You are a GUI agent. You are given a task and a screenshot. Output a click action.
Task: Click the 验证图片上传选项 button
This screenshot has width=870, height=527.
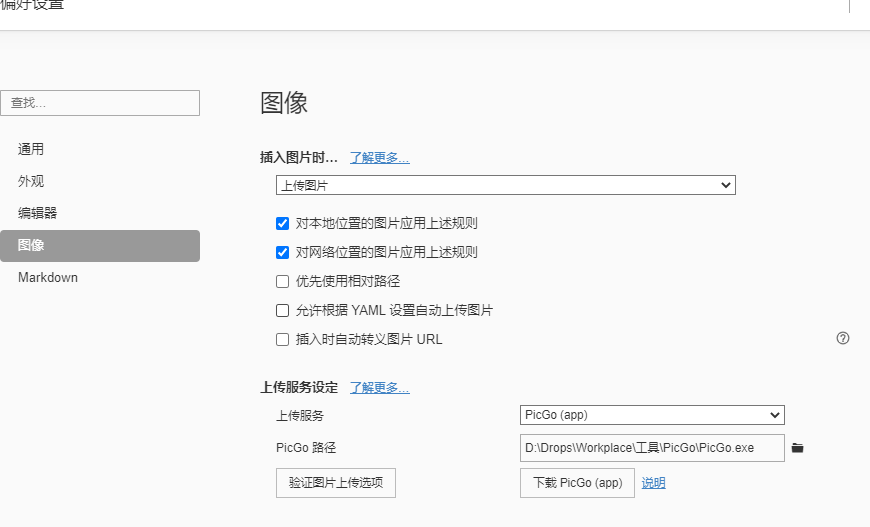pos(336,482)
